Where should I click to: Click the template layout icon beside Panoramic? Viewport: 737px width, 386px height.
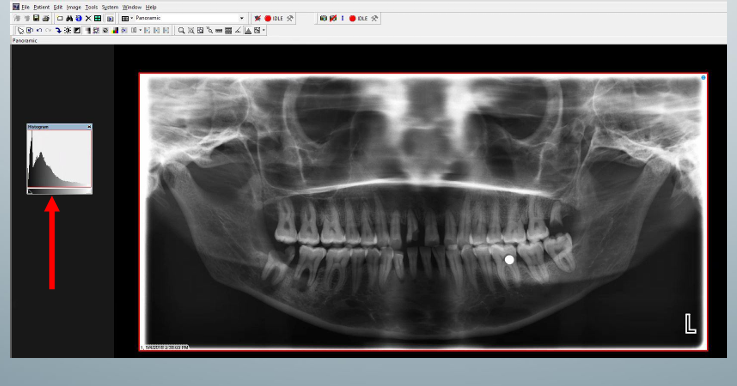125,18
